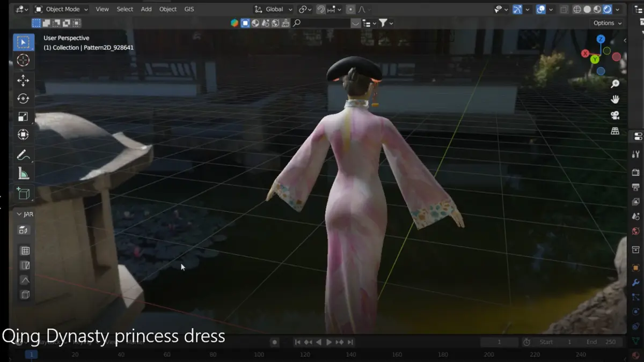Open the View menu

(102, 9)
